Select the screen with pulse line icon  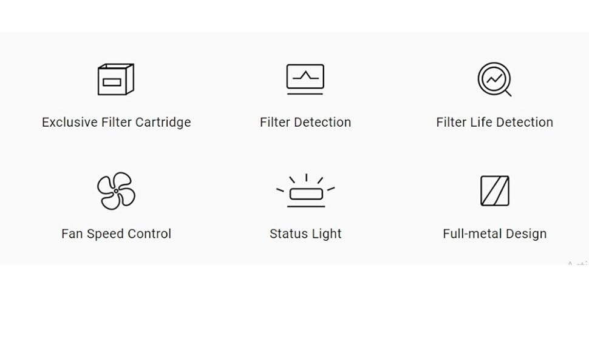click(x=305, y=79)
